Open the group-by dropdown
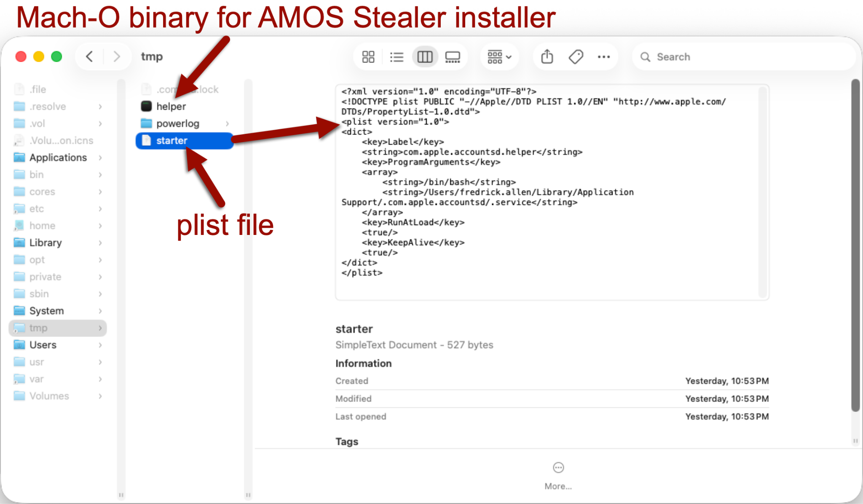 [499, 57]
